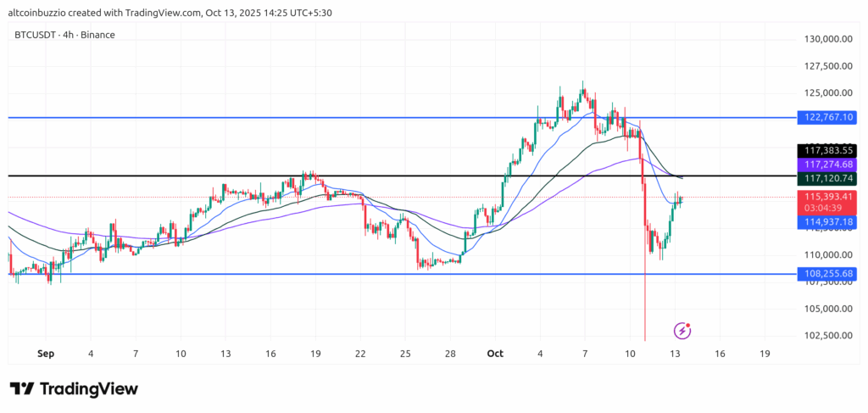Click the black 117,383.55 price tag
This screenshot has height=413, width=868.
(x=828, y=148)
